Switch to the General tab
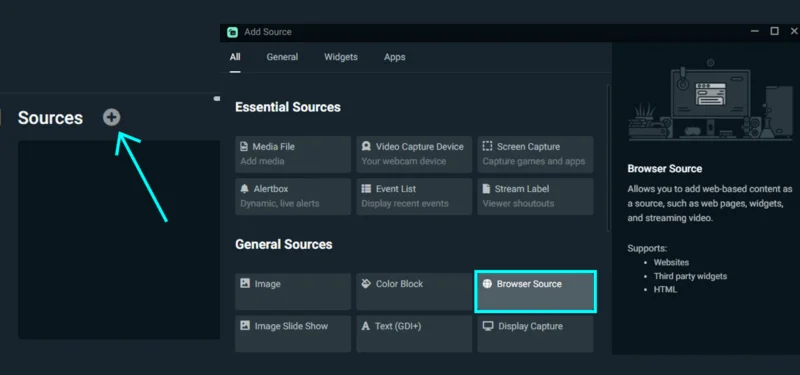Screen dimensions: 800x375 point(282,57)
